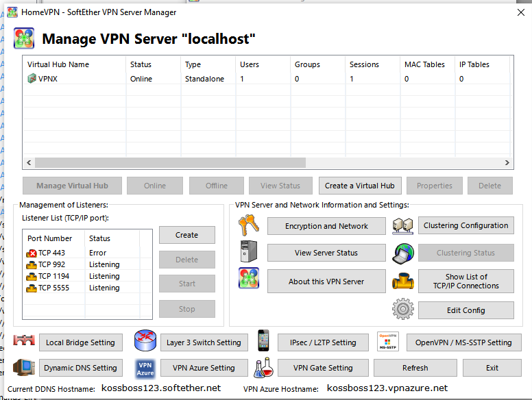Click the monitor Dynamic DNS icon

click(24, 367)
